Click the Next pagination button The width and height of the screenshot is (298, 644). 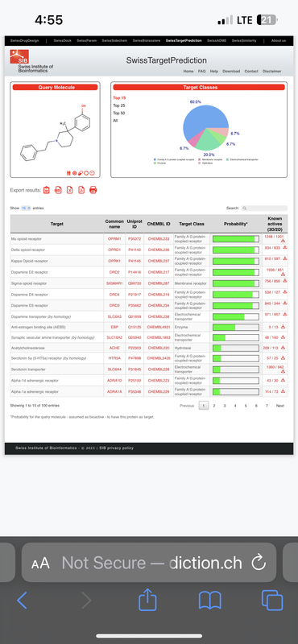pos(280,406)
